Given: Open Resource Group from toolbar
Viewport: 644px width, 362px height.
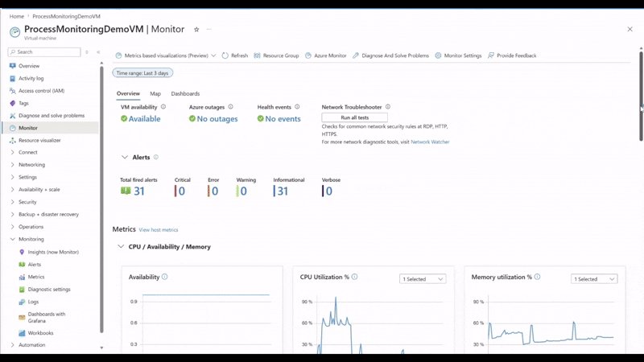Looking at the screenshot, I should [x=276, y=56].
